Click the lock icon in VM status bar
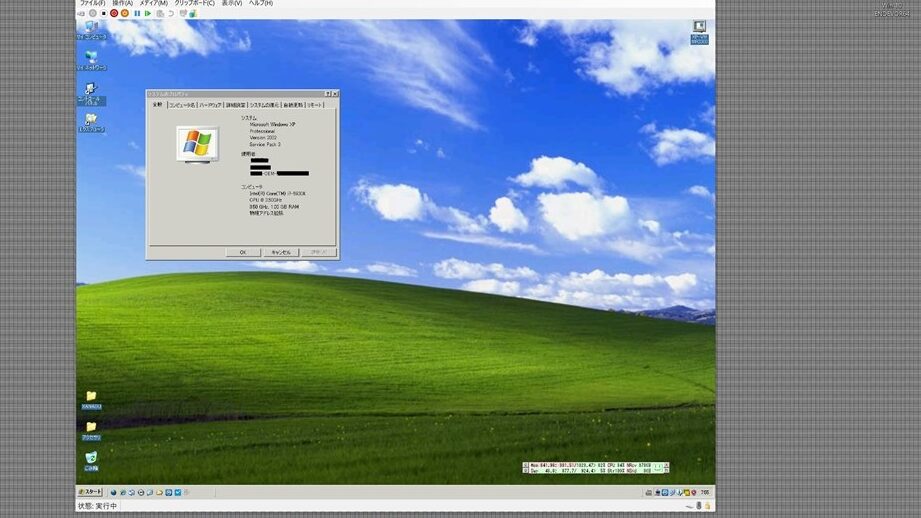921x518 pixels. (x=708, y=506)
